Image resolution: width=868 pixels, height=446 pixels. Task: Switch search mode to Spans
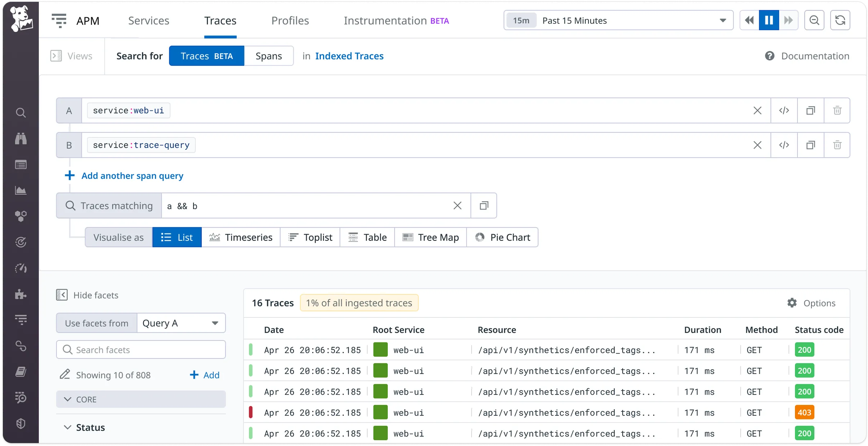pos(269,56)
